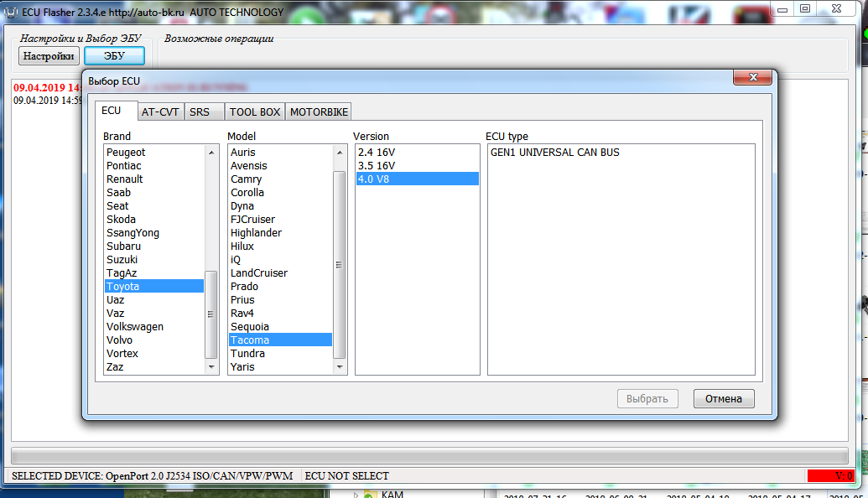Select Pontiac in the Brand list
The image size is (868, 498).
(154, 165)
